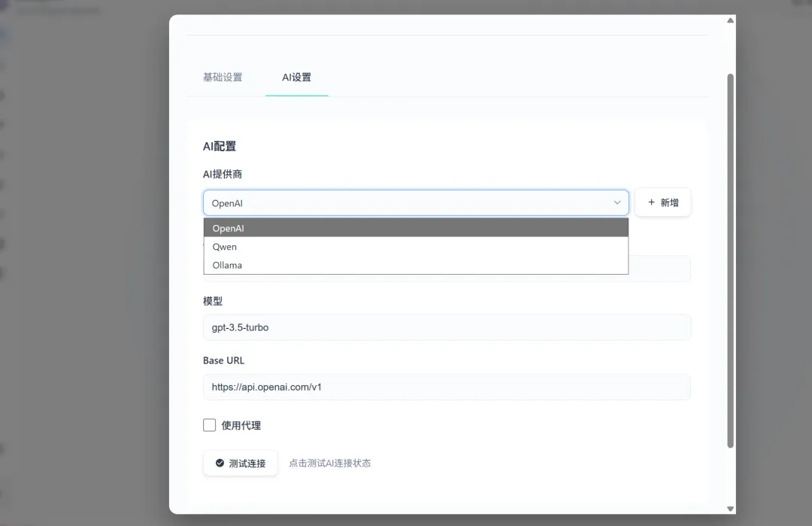Focus the 模型 field showing gpt-3.5-turbo

coord(447,327)
